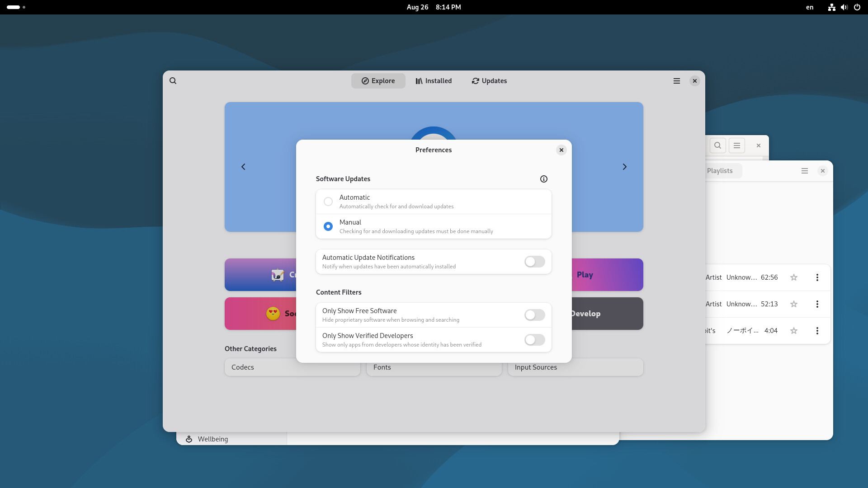Image resolution: width=868 pixels, height=488 pixels.
Task: Star the 62:56 track
Action: click(x=793, y=277)
